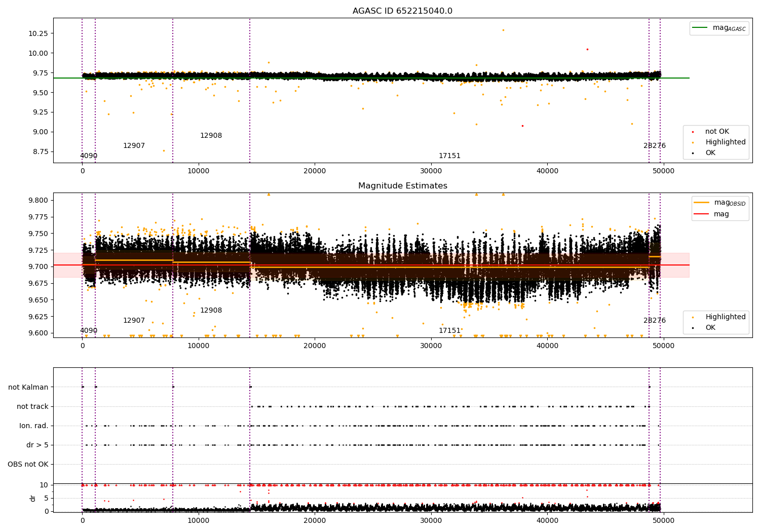
Task: Click obsid label 4090 in top plot
Action: [x=89, y=156]
